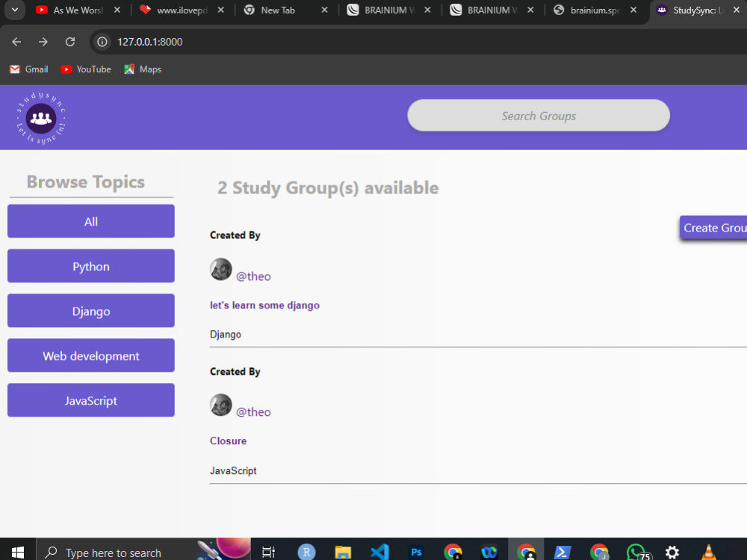Screen dimensions: 747x560
Task: Open the YouTube bookmark
Action: 86,69
